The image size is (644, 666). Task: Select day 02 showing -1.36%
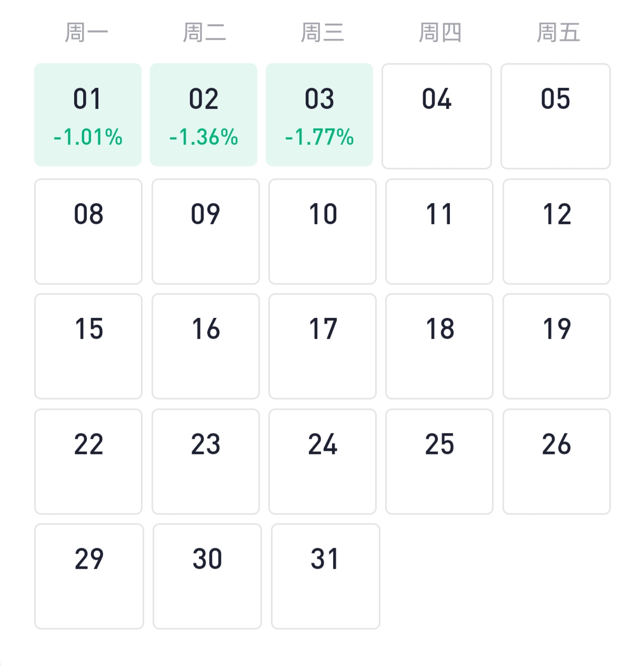coord(204,115)
